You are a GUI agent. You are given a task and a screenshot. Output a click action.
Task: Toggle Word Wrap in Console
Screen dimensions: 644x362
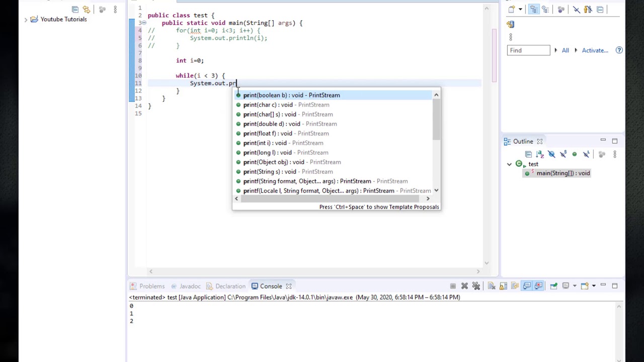(515, 286)
